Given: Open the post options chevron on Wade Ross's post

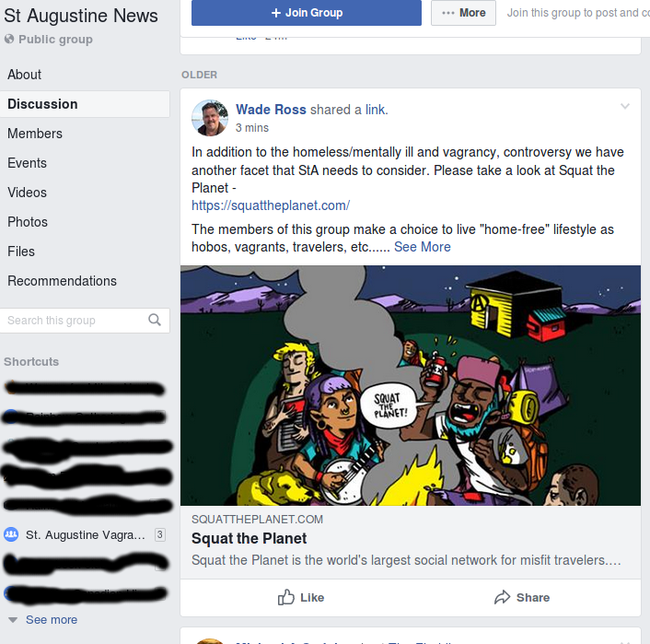Looking at the screenshot, I should click(625, 106).
